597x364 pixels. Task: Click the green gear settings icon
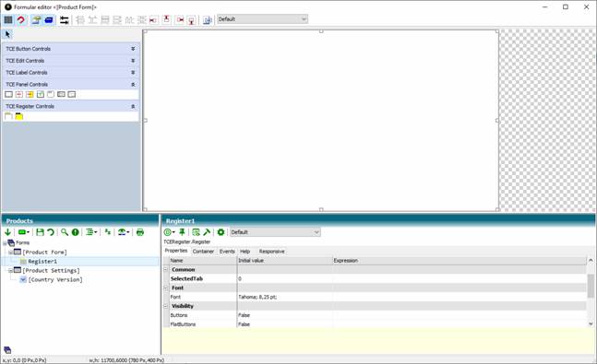[221, 232]
